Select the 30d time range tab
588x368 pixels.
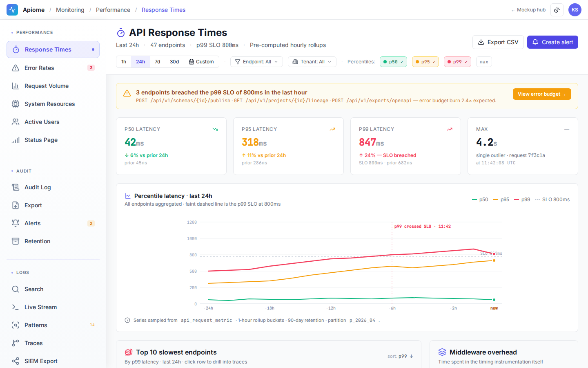click(174, 62)
